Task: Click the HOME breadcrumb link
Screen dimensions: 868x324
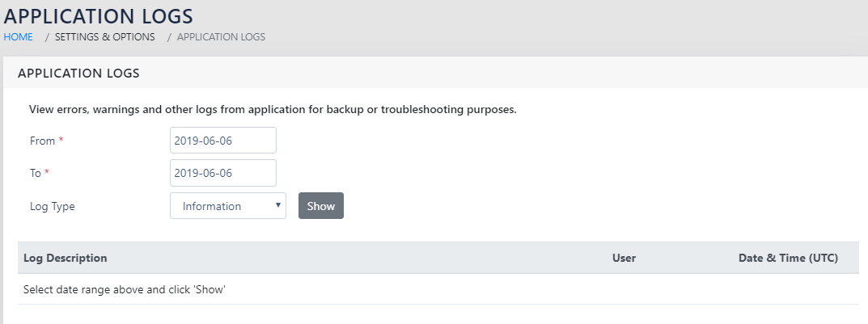Action: (x=18, y=36)
